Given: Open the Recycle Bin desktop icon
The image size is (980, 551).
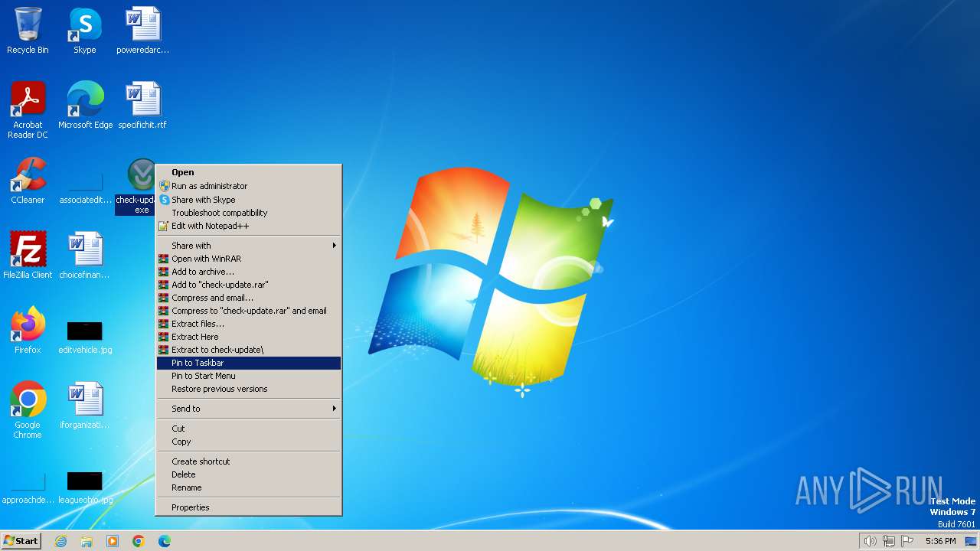Looking at the screenshot, I should [28, 31].
